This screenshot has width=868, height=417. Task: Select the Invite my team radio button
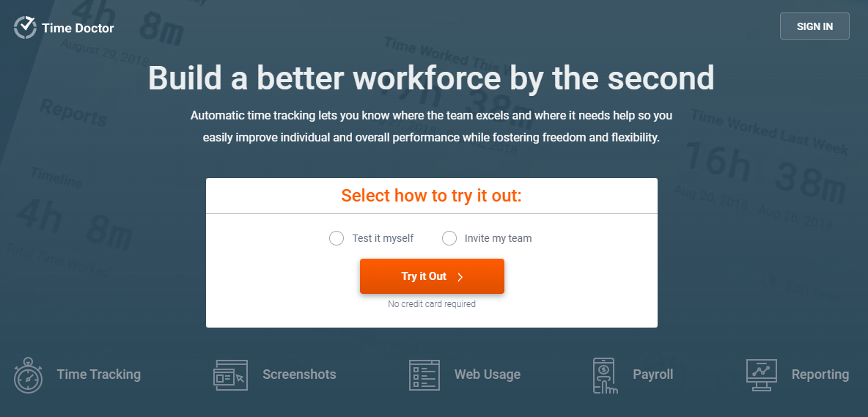449,238
